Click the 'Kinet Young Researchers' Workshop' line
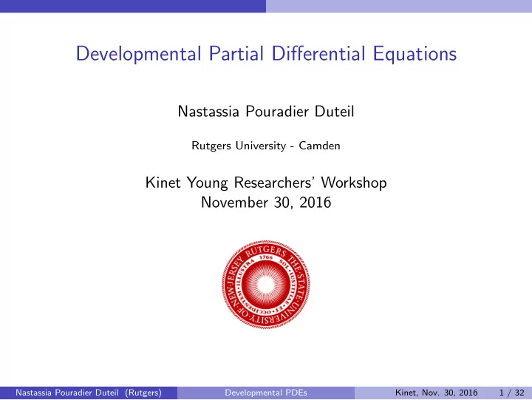This screenshot has height=400, width=532. point(266,183)
